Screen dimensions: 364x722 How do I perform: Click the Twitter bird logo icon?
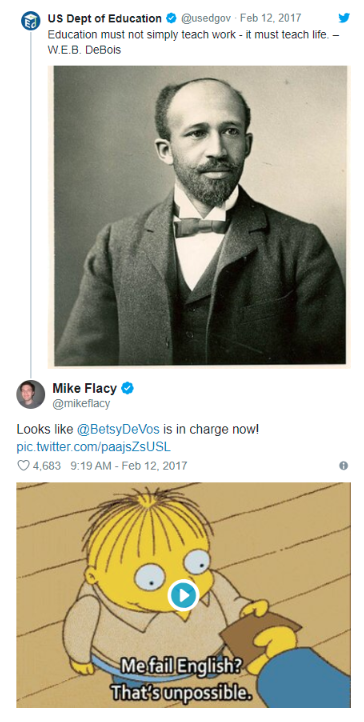point(344,18)
